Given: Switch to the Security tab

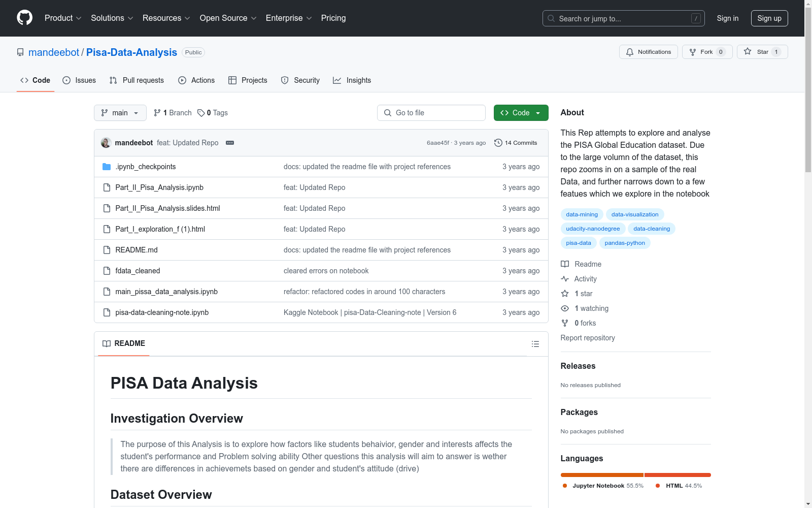Looking at the screenshot, I should (x=300, y=80).
